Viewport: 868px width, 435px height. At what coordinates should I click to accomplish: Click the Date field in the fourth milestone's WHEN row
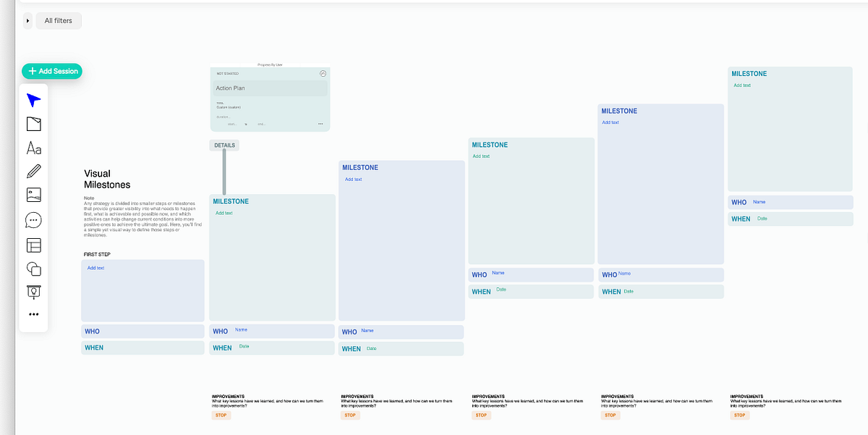point(629,291)
